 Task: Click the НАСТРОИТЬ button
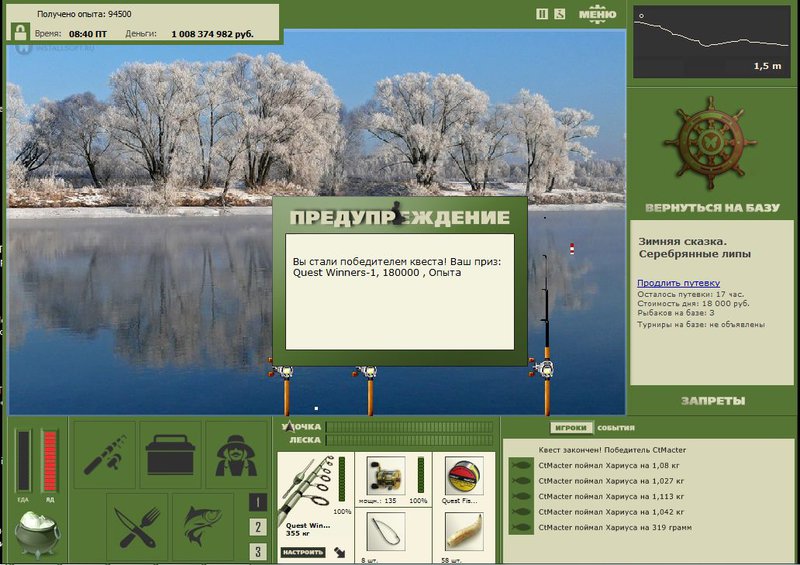point(303,552)
